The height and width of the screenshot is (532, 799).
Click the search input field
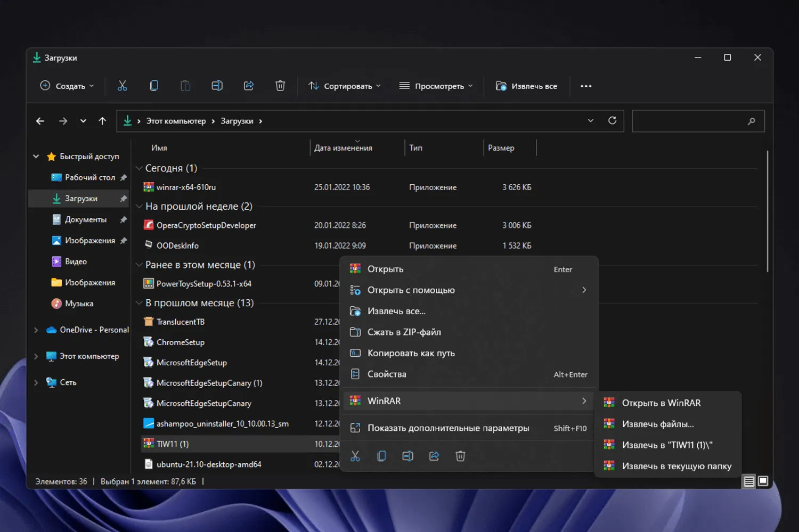(x=698, y=121)
